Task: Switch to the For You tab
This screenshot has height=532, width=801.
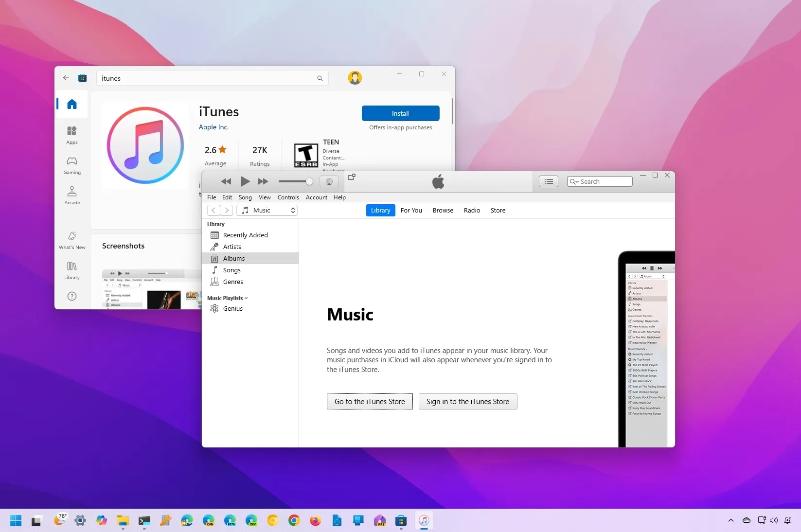Action: click(411, 210)
